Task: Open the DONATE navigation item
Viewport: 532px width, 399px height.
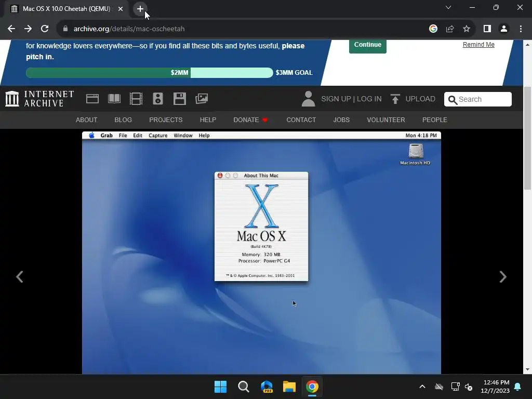Action: click(x=250, y=120)
